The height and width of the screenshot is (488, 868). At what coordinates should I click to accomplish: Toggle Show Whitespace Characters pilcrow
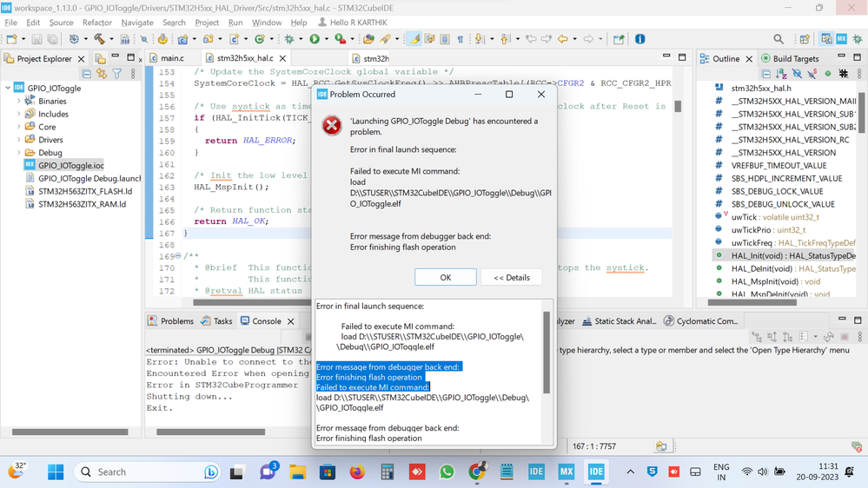click(460, 39)
